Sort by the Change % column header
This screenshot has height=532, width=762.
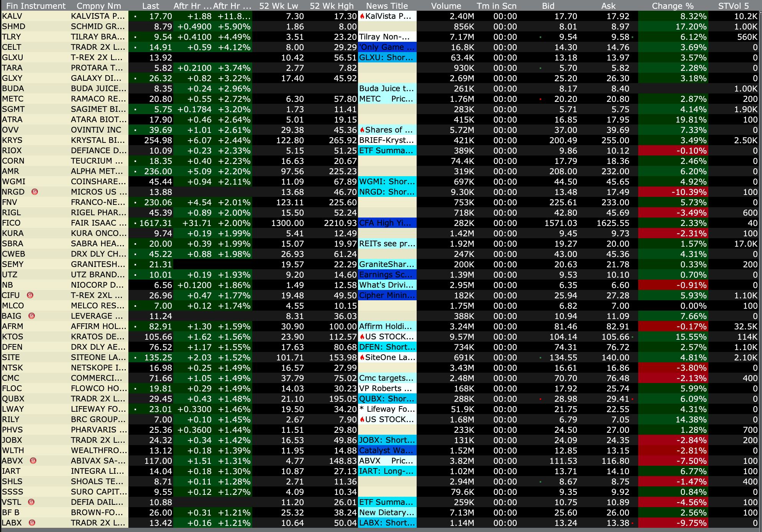click(x=672, y=6)
